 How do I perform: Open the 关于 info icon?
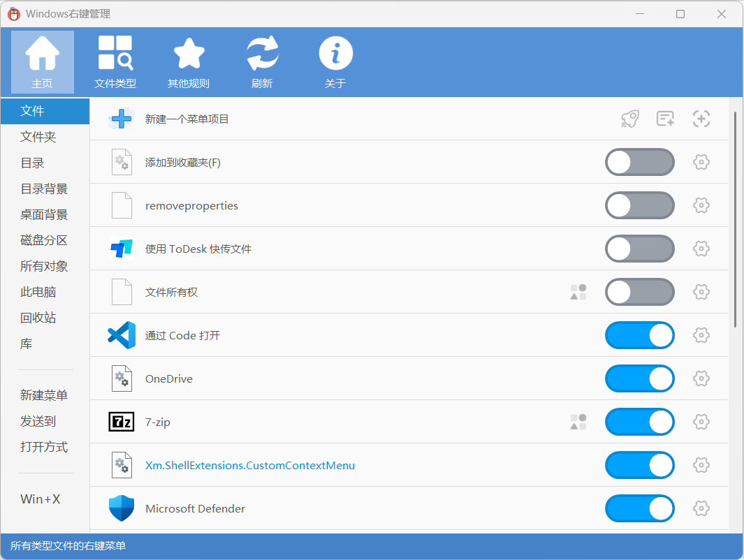pyautogui.click(x=335, y=62)
